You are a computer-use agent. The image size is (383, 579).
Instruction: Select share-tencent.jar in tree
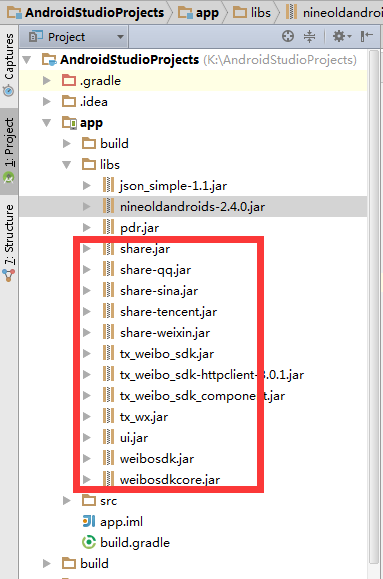point(168,312)
